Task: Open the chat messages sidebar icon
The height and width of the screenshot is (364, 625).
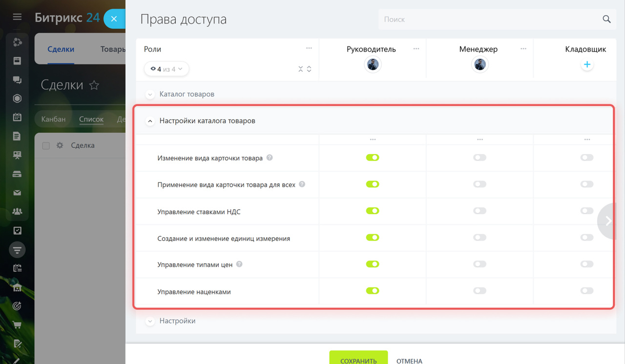Action: (x=17, y=80)
